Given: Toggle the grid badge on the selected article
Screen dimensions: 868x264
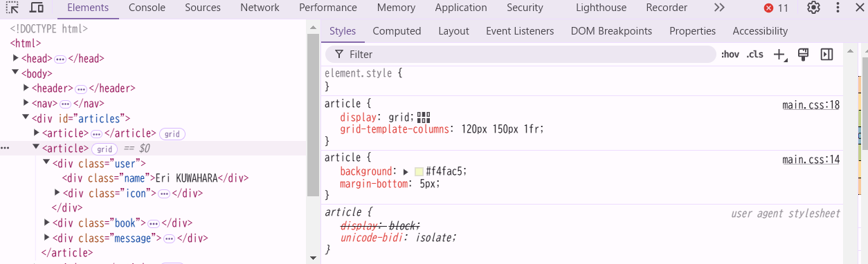Looking at the screenshot, I should tap(105, 149).
